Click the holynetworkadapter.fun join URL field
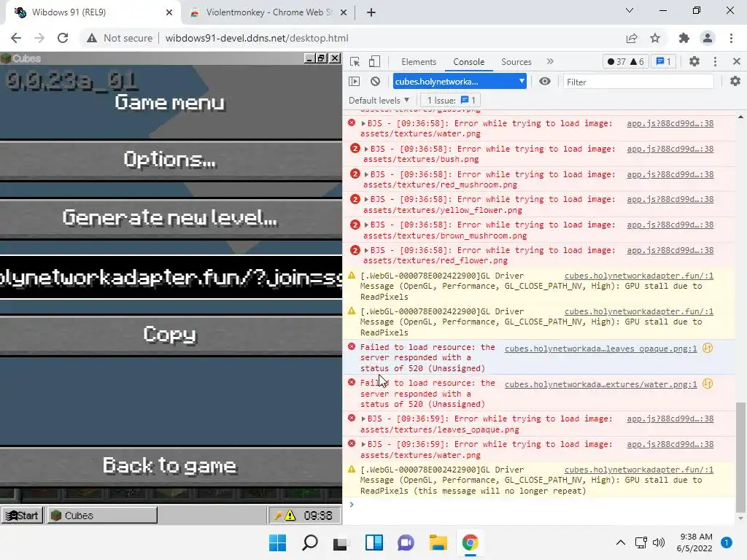Viewport: 747px width, 560px height. click(x=171, y=277)
